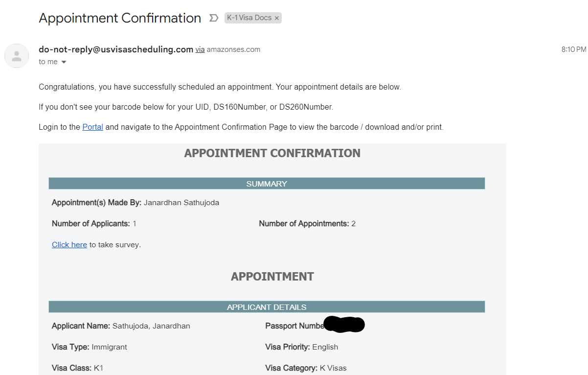Click the SUMMARY section header bar
Viewport: 588px width, 375px height.
coord(267,184)
